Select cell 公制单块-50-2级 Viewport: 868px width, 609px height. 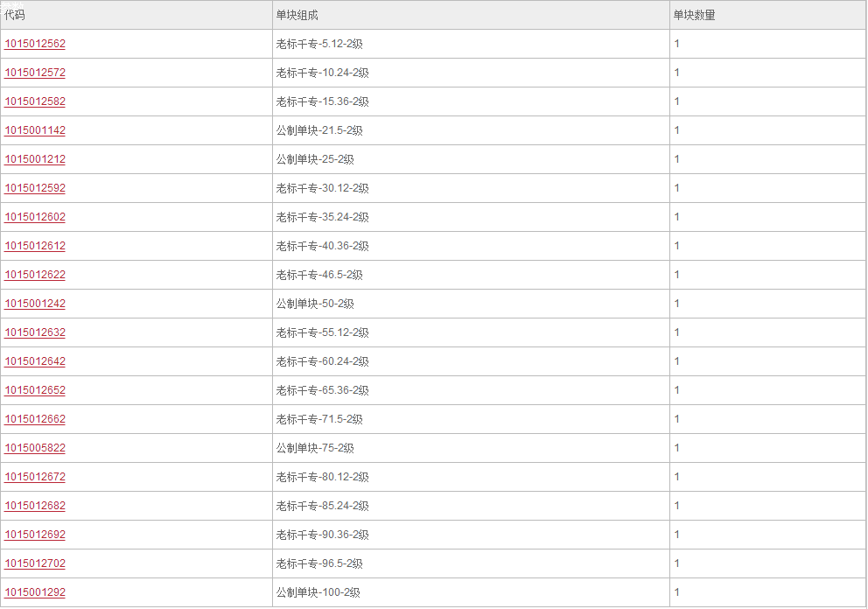coord(471,304)
